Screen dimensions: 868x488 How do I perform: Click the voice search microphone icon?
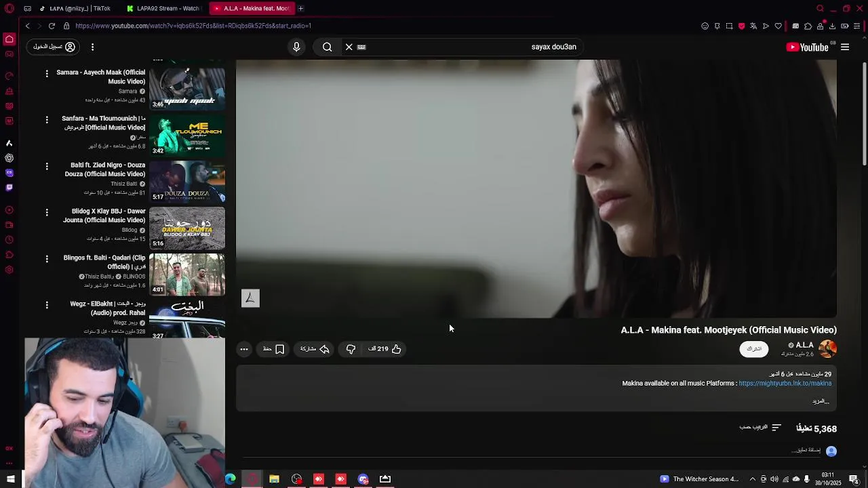[x=296, y=47]
